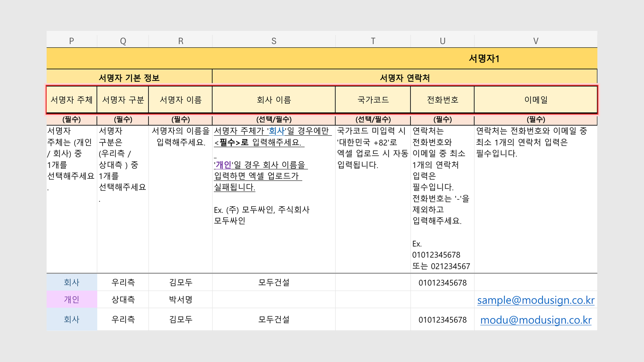Select the 서명자 기본 정보 header cell
644x362 pixels.
(129, 78)
